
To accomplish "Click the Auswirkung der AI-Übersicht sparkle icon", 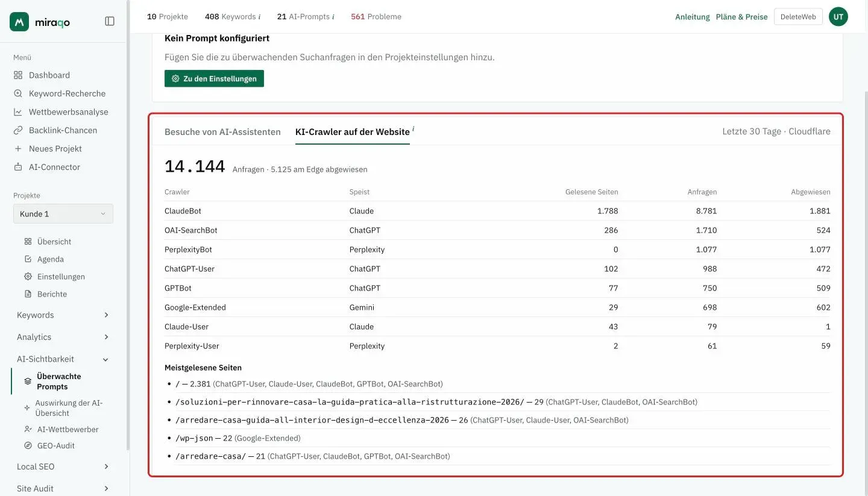I will [27, 408].
